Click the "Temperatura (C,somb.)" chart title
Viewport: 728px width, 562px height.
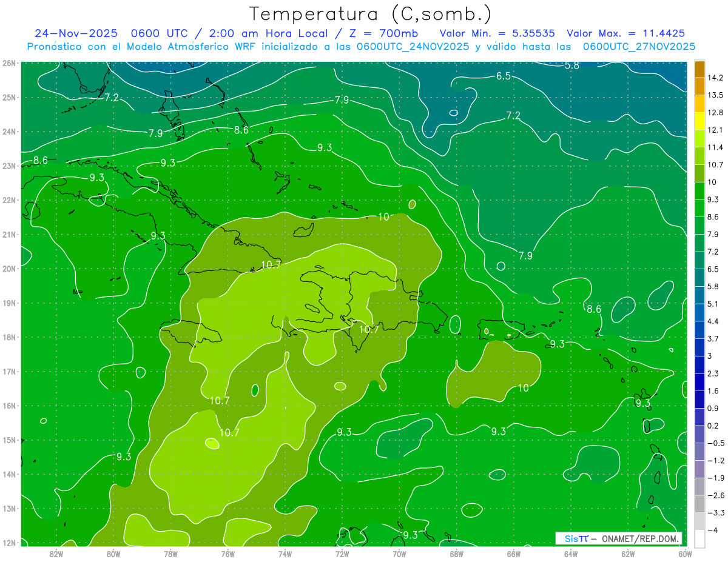click(x=370, y=14)
